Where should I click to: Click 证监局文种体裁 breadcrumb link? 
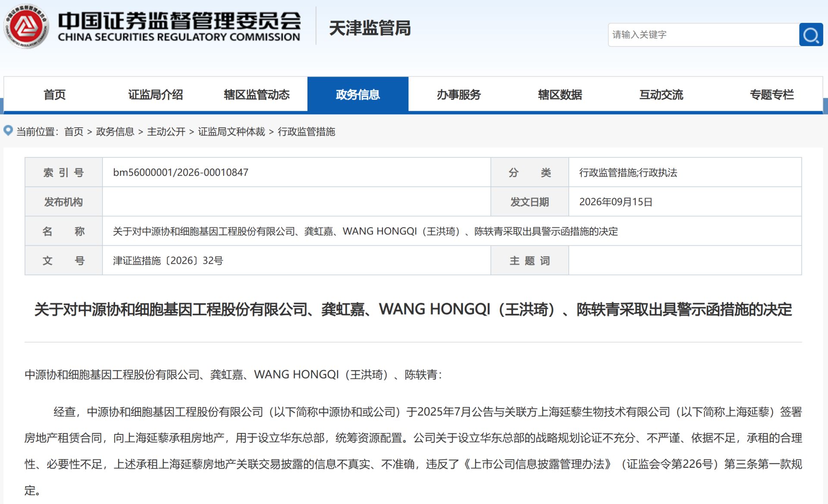coord(232,131)
